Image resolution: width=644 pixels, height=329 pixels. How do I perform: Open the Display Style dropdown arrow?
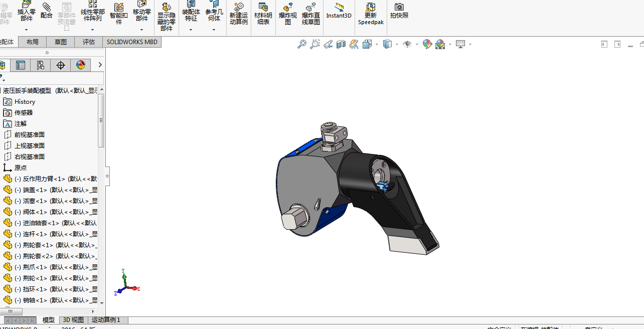pyautogui.click(x=396, y=45)
